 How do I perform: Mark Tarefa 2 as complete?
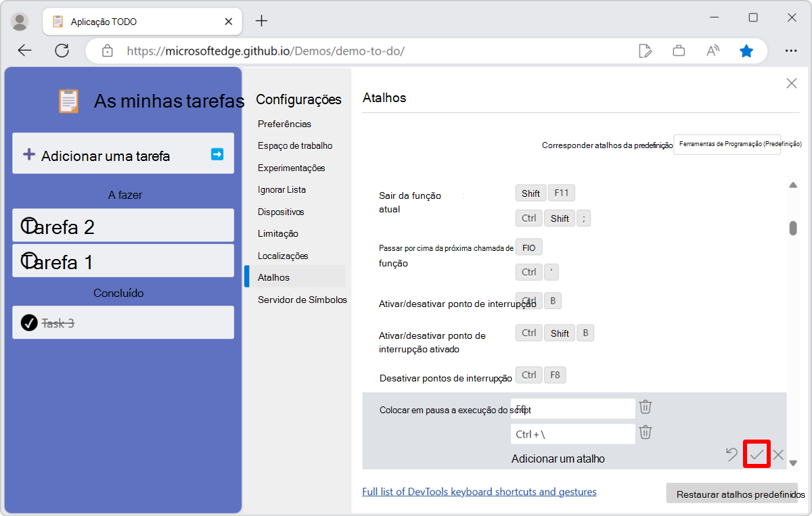click(28, 226)
